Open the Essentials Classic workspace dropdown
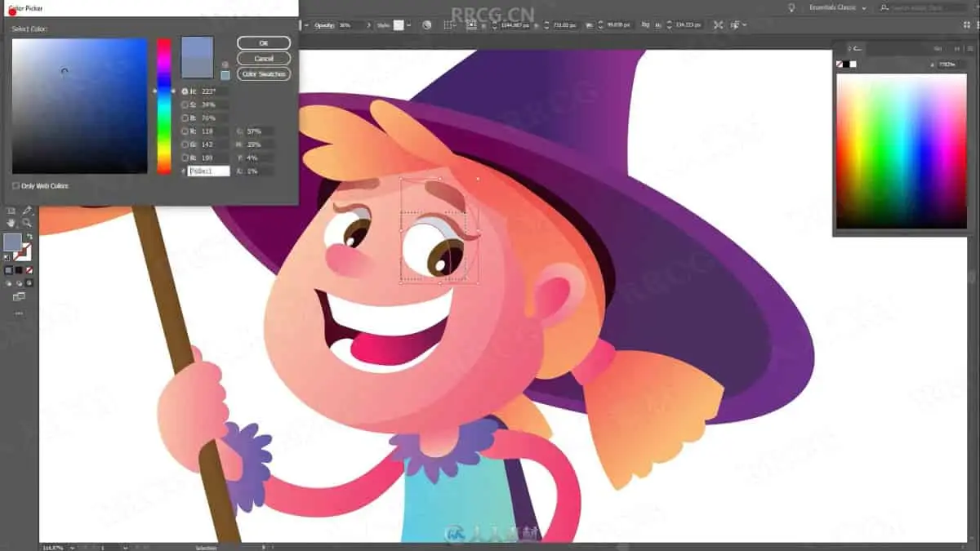980x551 pixels. pos(837,7)
